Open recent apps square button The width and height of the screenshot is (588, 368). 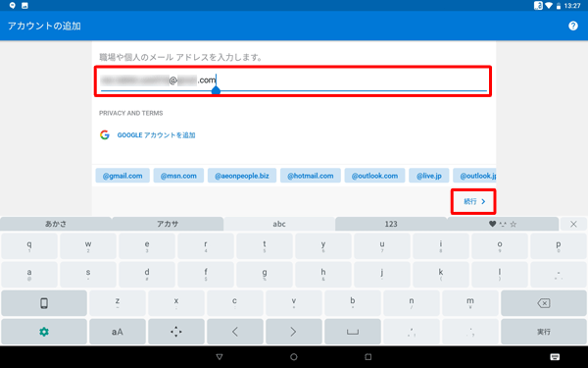tap(368, 357)
